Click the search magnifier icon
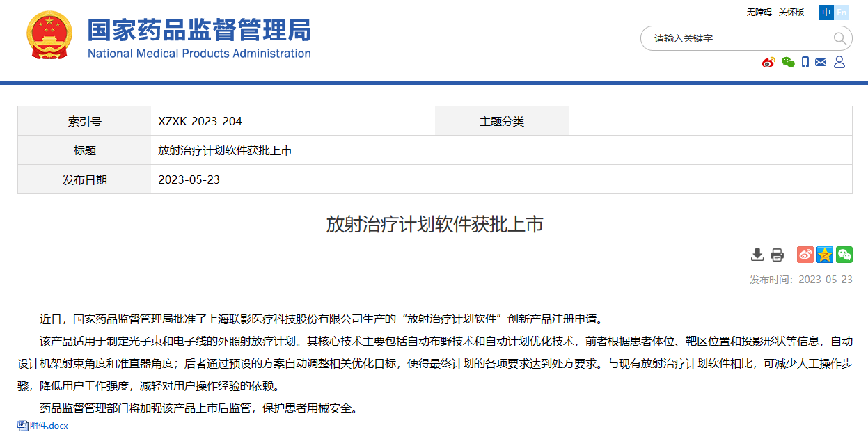868x448 pixels. [x=839, y=38]
